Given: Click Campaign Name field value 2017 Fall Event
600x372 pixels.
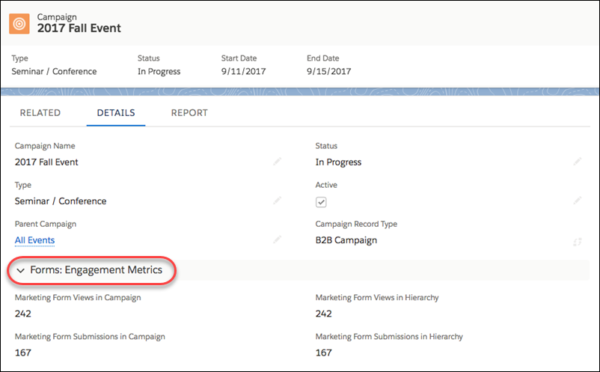Looking at the screenshot, I should pyautogui.click(x=46, y=162).
